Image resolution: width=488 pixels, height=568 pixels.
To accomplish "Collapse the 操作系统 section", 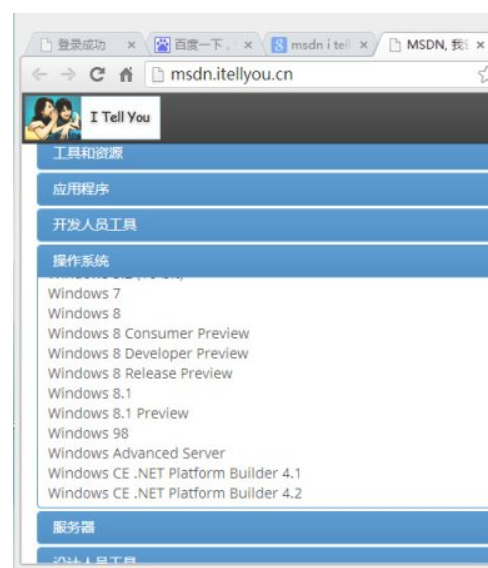I will pos(263,261).
